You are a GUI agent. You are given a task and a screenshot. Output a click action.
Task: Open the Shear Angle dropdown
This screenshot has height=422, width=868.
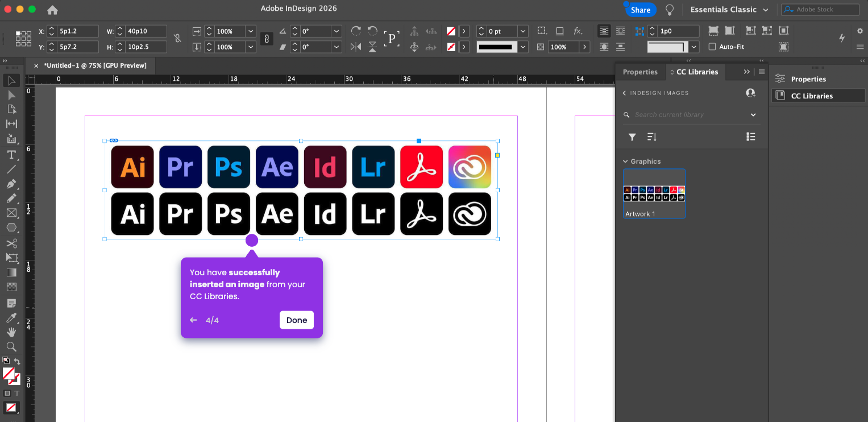point(337,47)
